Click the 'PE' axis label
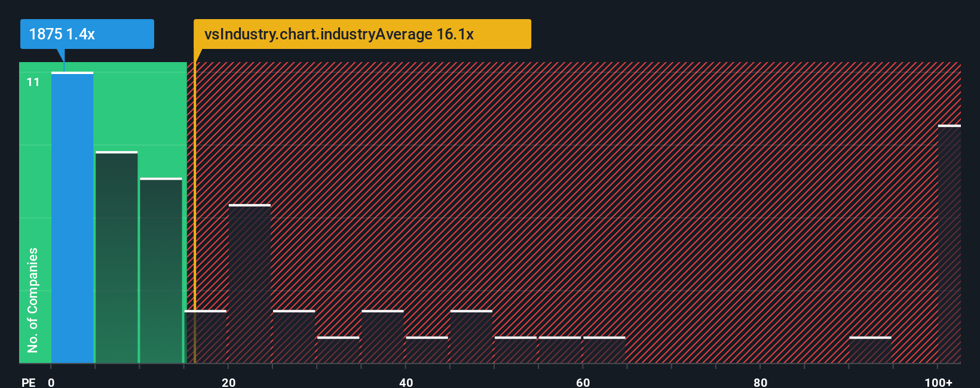 point(28,382)
